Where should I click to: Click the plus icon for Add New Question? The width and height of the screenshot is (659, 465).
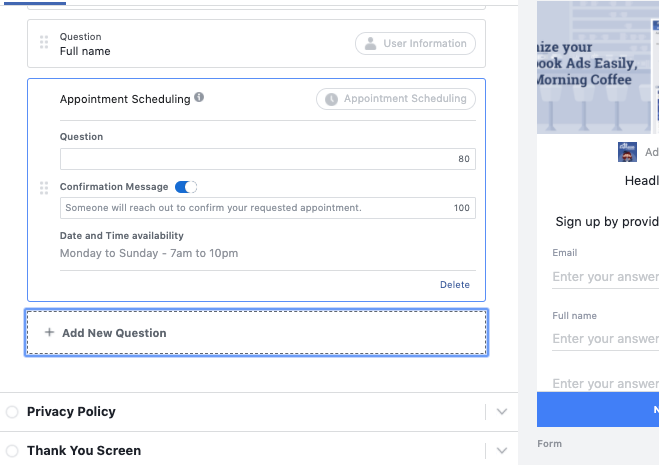[50, 333]
